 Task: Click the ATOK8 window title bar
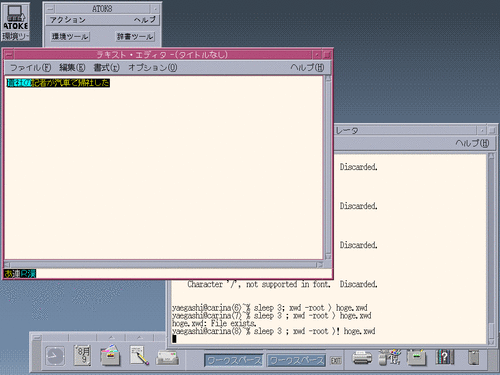click(x=102, y=9)
